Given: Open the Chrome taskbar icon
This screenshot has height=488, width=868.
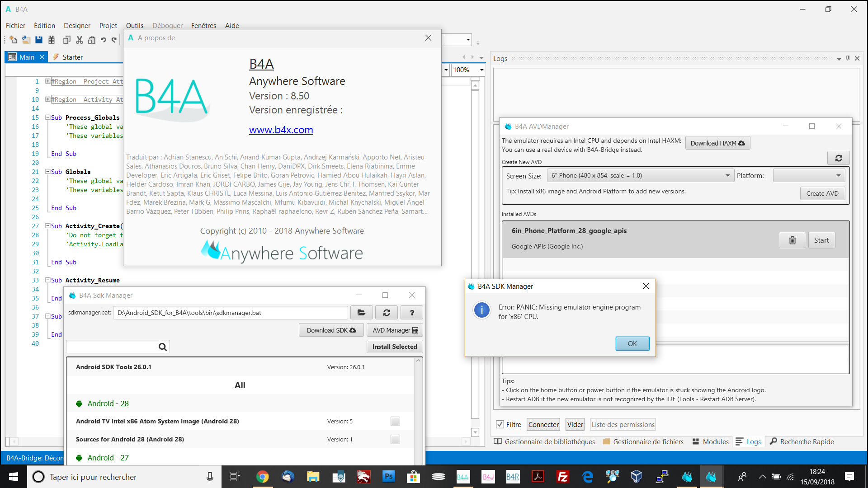Looking at the screenshot, I should (263, 477).
